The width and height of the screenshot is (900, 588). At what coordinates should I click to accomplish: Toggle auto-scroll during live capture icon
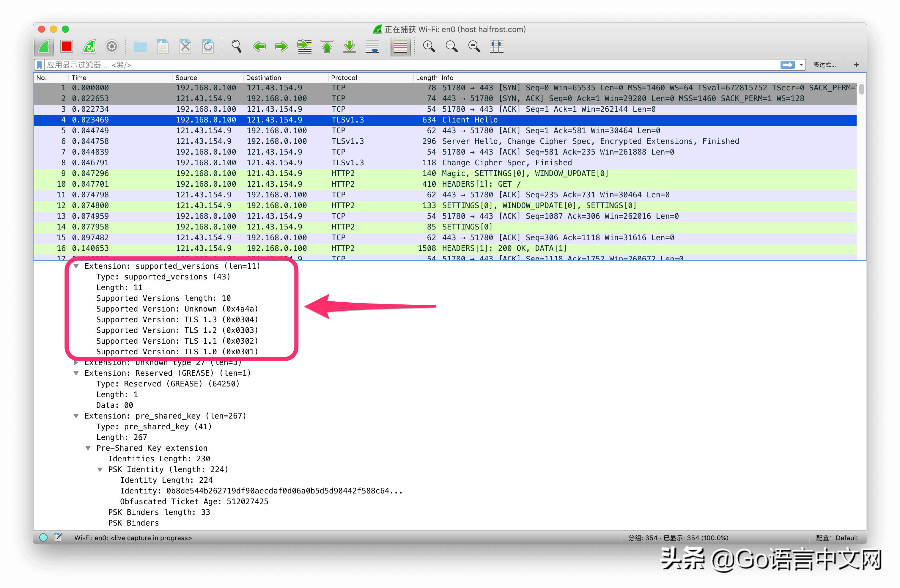coord(372,46)
